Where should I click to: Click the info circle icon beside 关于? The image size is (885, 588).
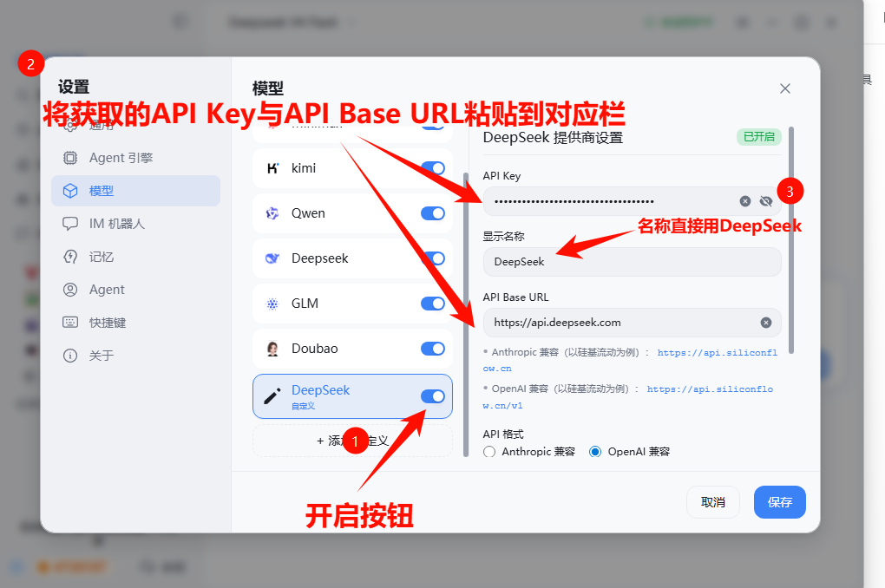pos(70,356)
